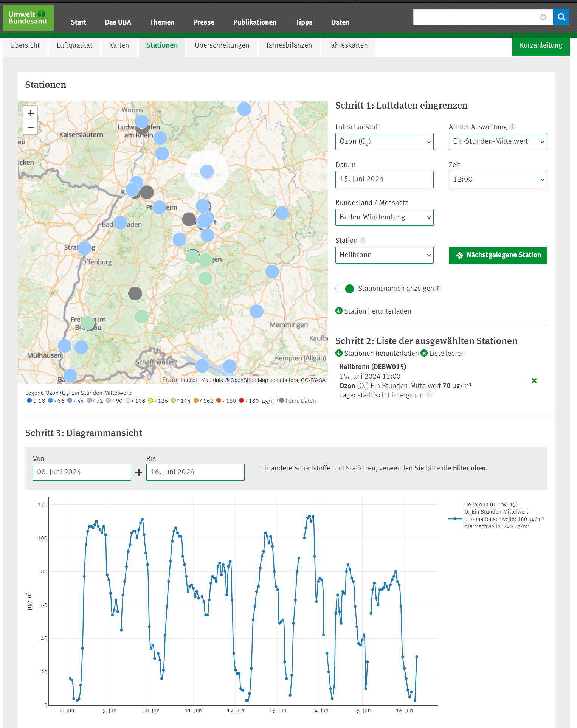
Task: Open Publikationen menu
Action: (255, 22)
